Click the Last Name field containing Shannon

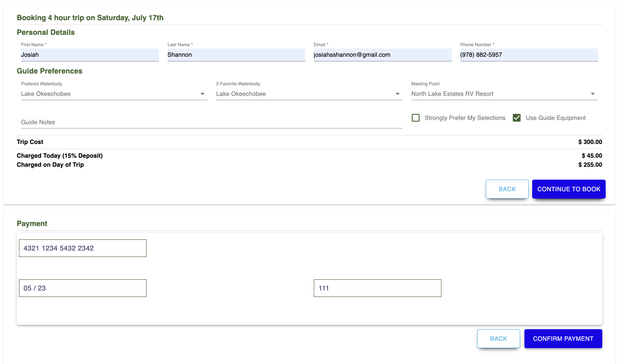click(236, 55)
